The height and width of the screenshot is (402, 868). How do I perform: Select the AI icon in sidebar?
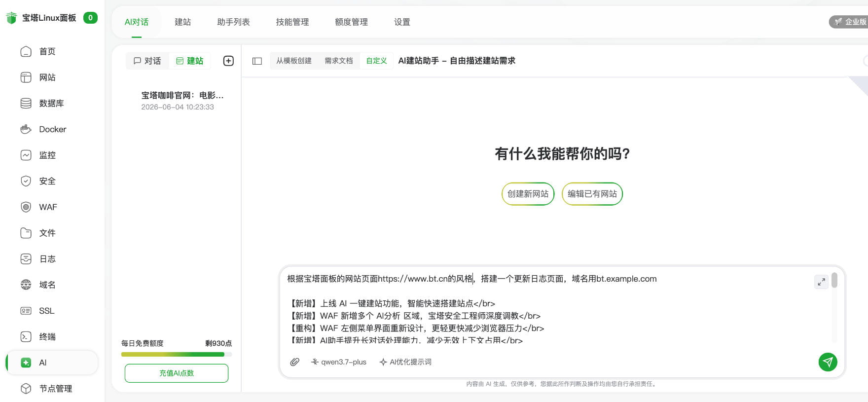(26, 363)
